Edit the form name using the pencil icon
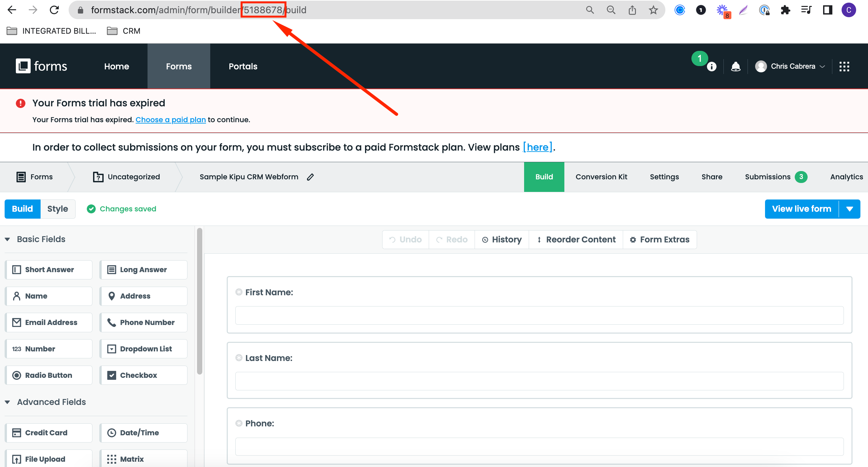868x467 pixels. click(310, 177)
